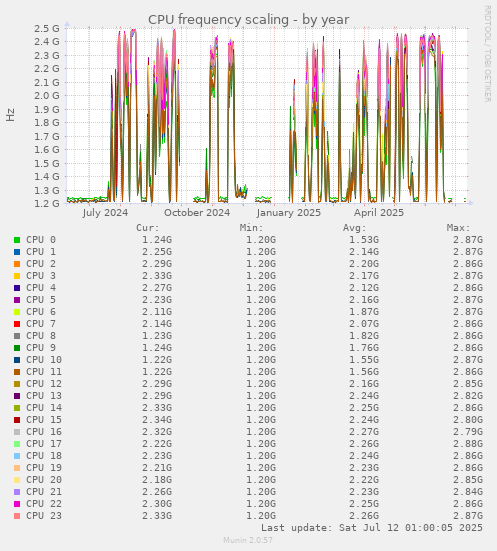Click the frequency plot area of the graph
The width and height of the screenshot is (497, 551).
[267, 116]
